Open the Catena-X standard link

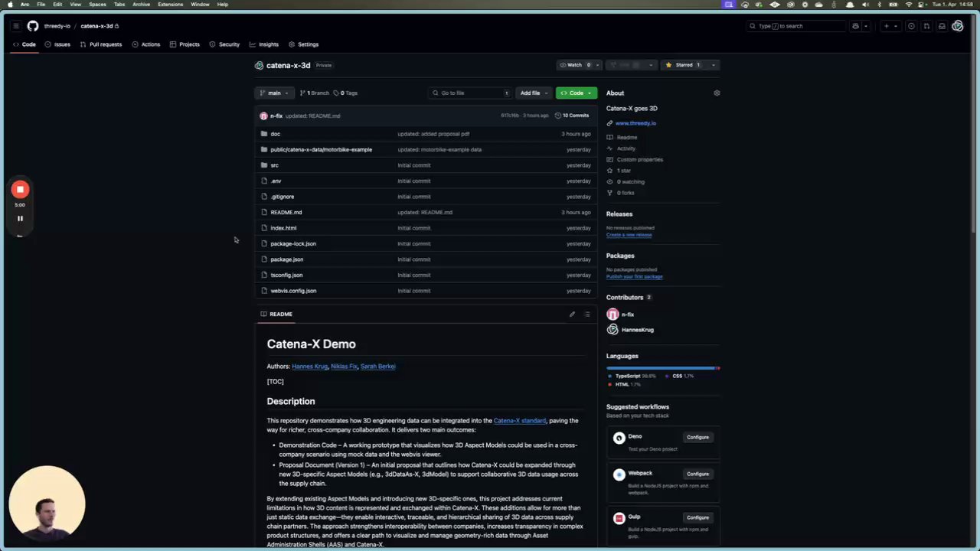coord(520,421)
